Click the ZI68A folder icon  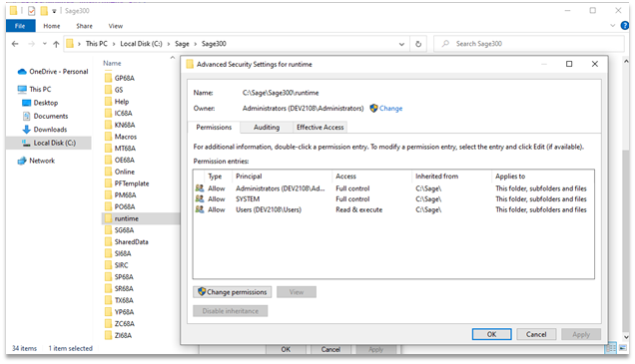[x=108, y=335]
